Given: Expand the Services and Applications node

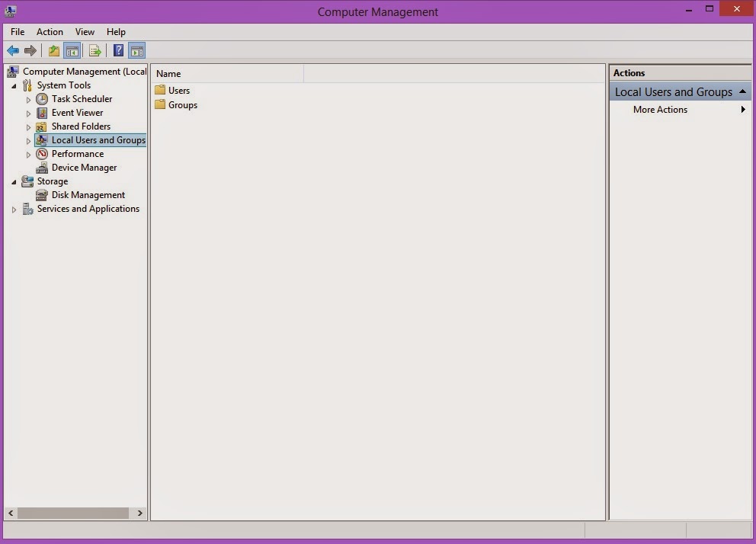Looking at the screenshot, I should point(14,210).
